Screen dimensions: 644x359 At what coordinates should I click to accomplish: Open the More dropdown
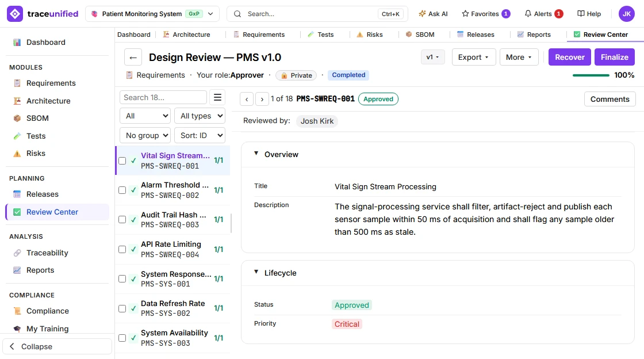[x=519, y=57]
